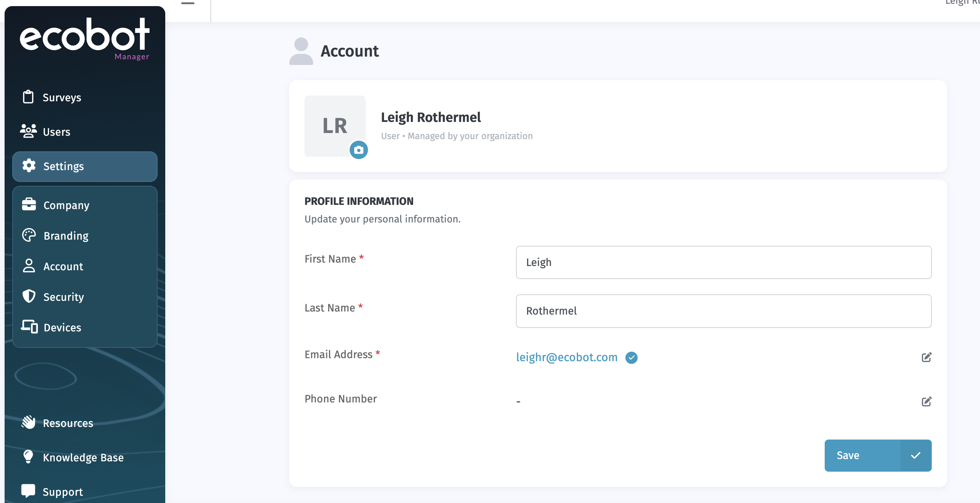Screen dimensions: 980x503
Task: Click the Surveys clipboard icon
Action: point(28,97)
